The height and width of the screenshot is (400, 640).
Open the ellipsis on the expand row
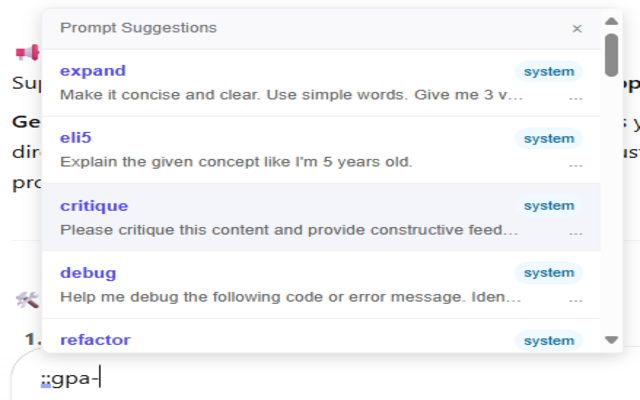(x=575, y=97)
